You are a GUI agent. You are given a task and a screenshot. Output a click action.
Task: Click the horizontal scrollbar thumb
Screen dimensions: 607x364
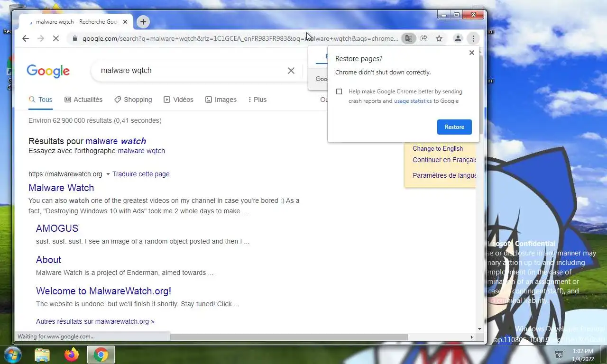coord(289,337)
